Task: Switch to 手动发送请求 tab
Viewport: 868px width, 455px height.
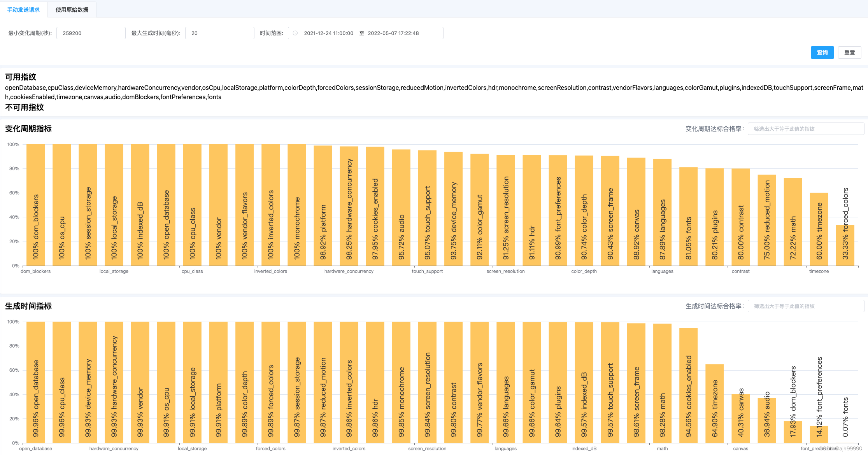Action: pyautogui.click(x=23, y=10)
